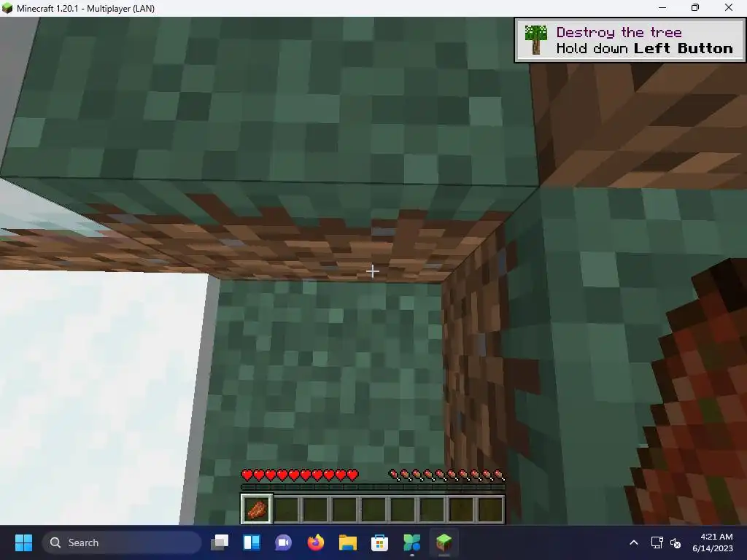Expand the hidden system tray icons
Viewport: 747px width, 560px height.
[634, 542]
